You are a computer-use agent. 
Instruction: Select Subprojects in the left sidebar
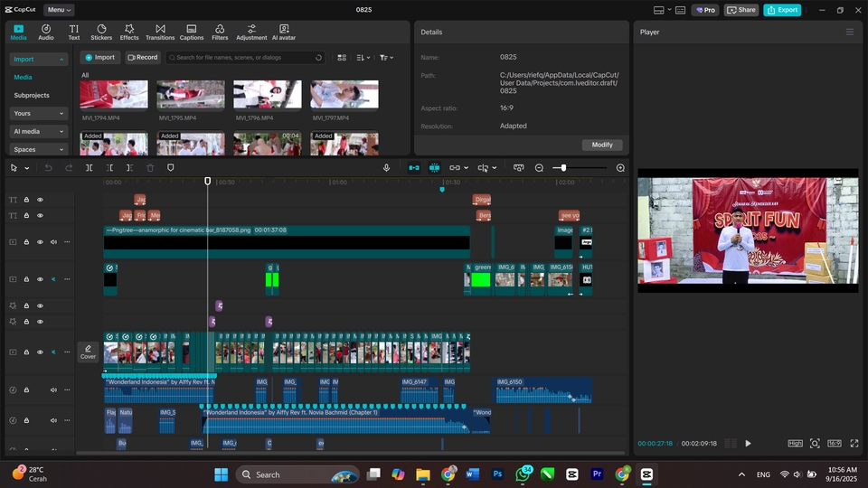(x=32, y=95)
